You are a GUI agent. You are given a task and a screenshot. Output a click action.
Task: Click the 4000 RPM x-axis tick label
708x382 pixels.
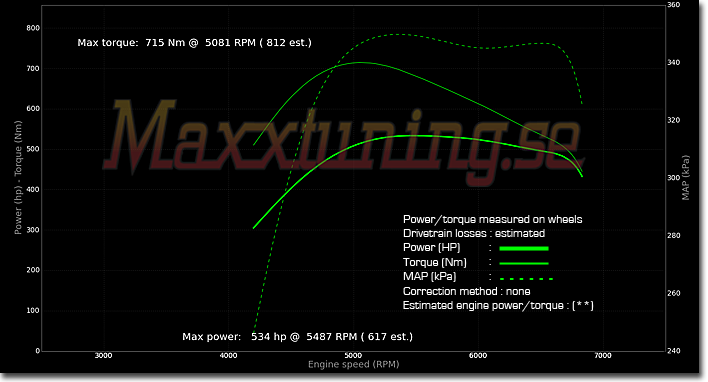point(228,356)
